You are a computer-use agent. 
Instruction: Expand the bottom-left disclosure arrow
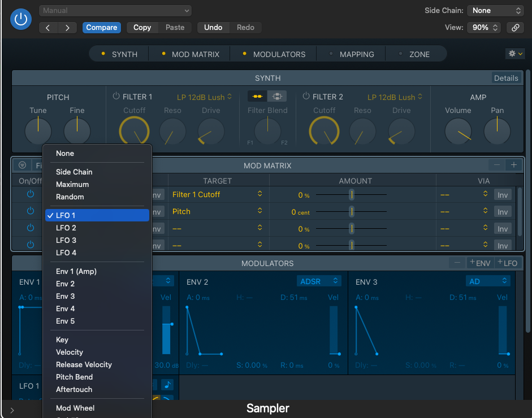[12, 411]
